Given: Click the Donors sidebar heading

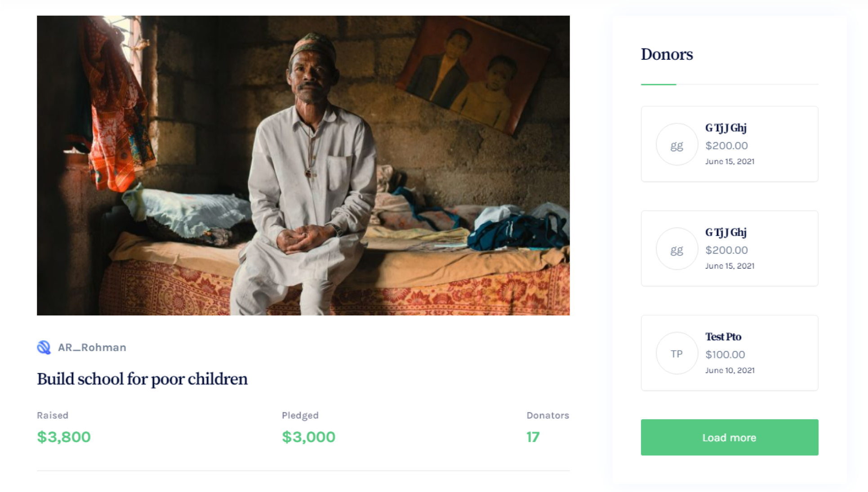Looking at the screenshot, I should click(x=667, y=54).
